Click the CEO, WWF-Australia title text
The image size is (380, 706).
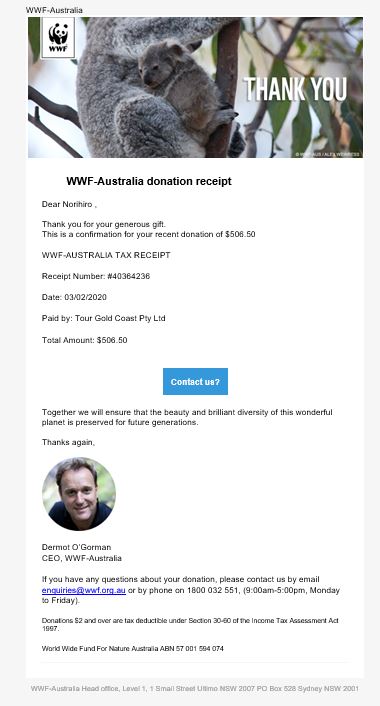pos(82,558)
